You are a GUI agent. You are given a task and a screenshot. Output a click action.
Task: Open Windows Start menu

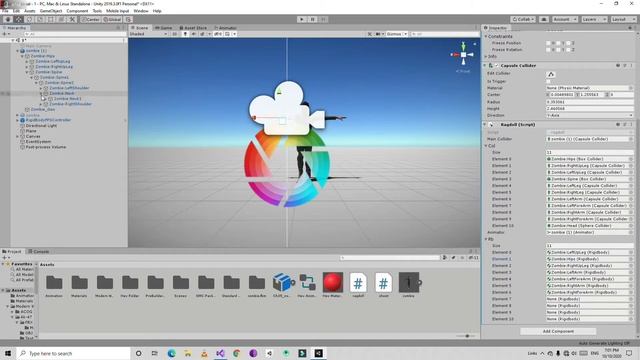8,353
